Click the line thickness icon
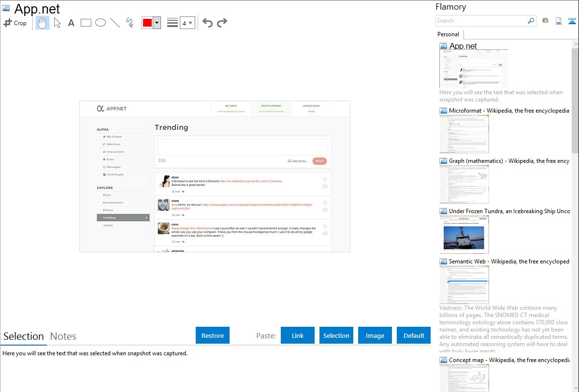Screen dimensions: 579x392 pyautogui.click(x=173, y=23)
